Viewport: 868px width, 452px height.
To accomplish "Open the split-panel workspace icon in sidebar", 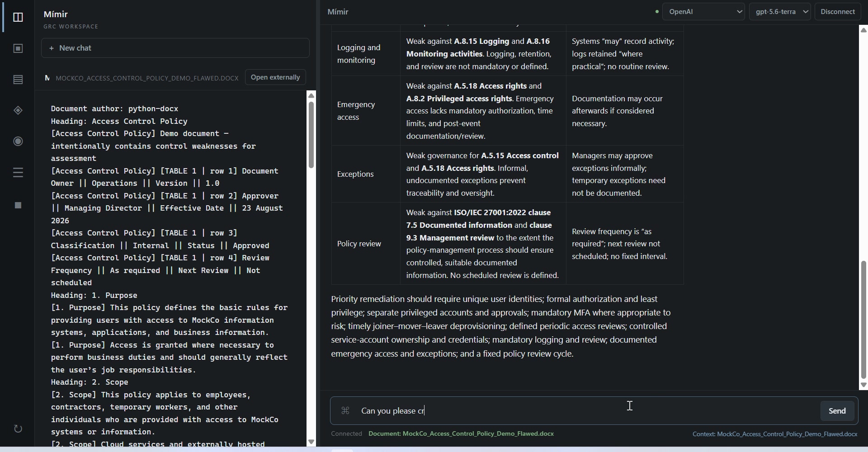I will point(18,17).
